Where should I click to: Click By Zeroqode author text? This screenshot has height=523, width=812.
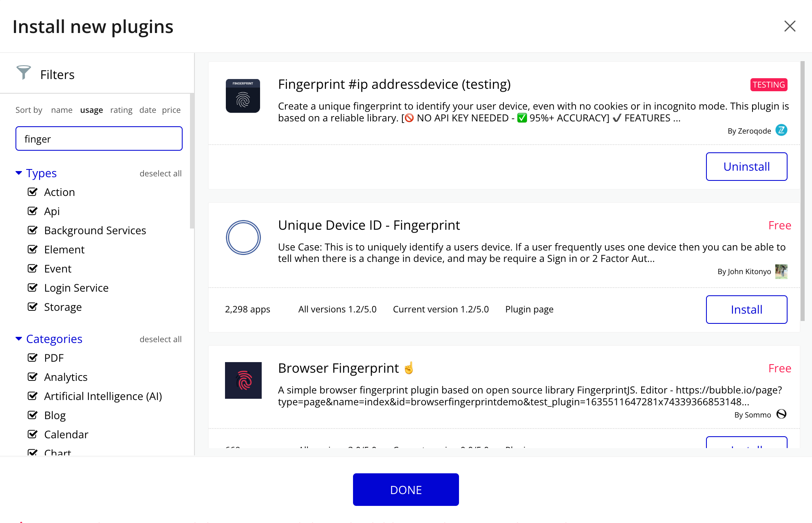749,131
